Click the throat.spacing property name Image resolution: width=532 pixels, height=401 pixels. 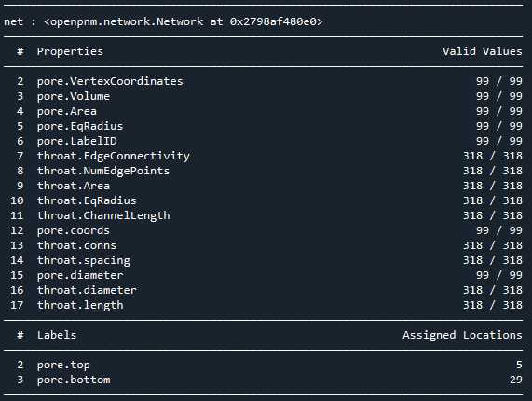pyautogui.click(x=84, y=260)
